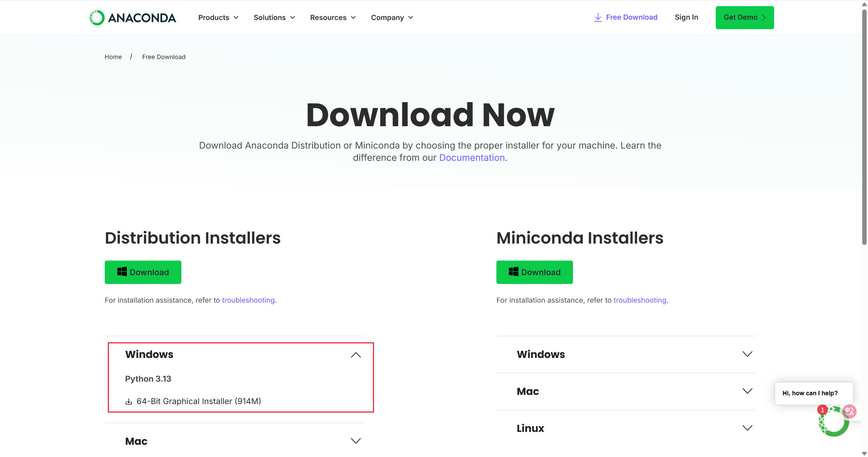The image size is (868, 457).
Task: Open the Resources menu
Action: (x=333, y=18)
